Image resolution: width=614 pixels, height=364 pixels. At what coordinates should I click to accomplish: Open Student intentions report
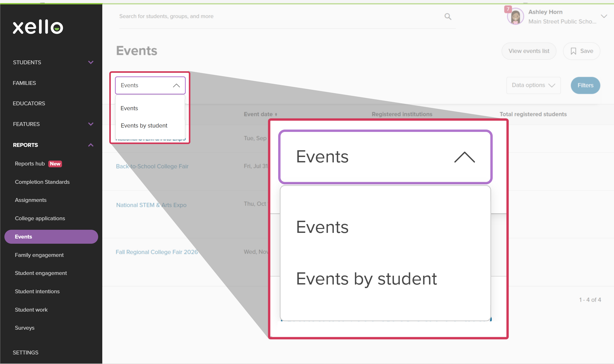click(37, 291)
